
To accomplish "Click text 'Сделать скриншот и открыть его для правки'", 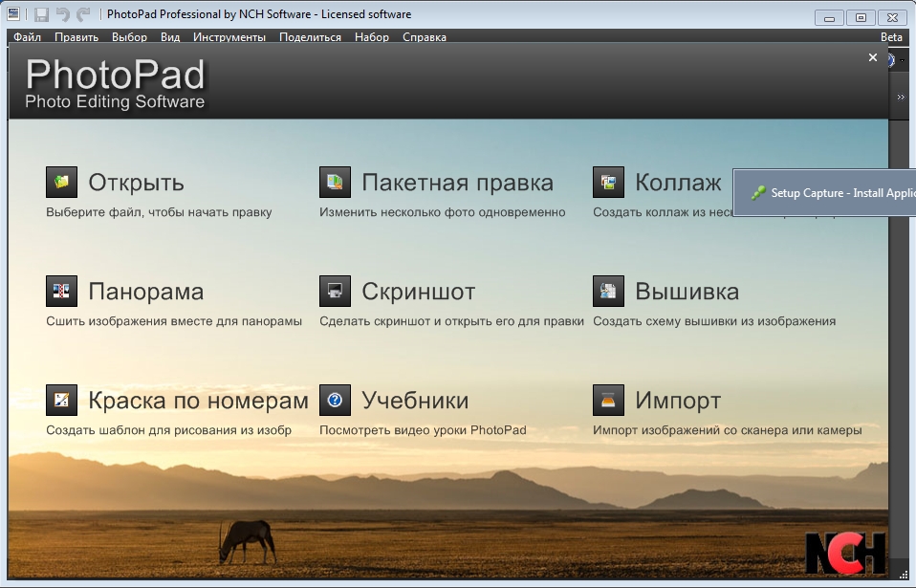I will point(451,321).
